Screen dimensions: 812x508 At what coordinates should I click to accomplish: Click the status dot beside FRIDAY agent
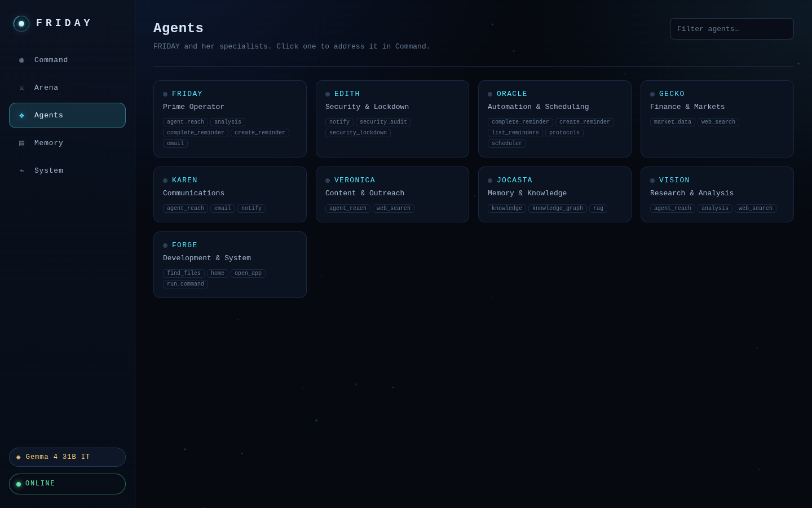(x=165, y=94)
